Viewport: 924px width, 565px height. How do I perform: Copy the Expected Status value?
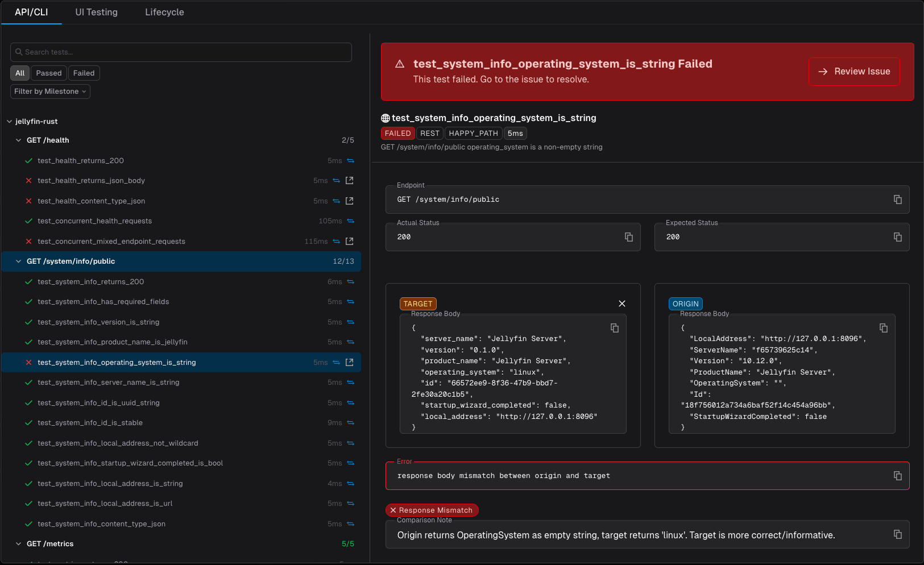(898, 237)
